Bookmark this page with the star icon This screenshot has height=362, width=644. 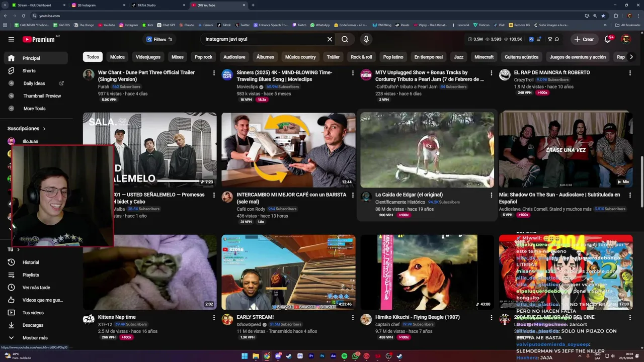tap(603, 16)
